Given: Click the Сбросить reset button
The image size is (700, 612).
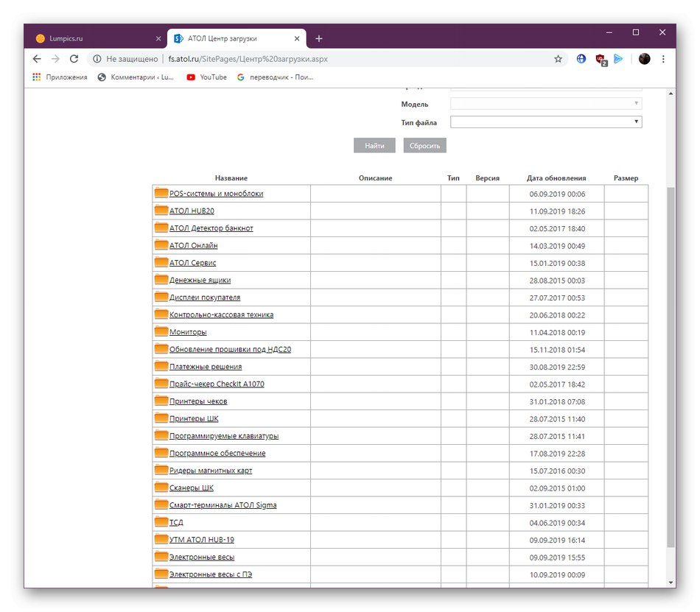Looking at the screenshot, I should click(424, 145).
